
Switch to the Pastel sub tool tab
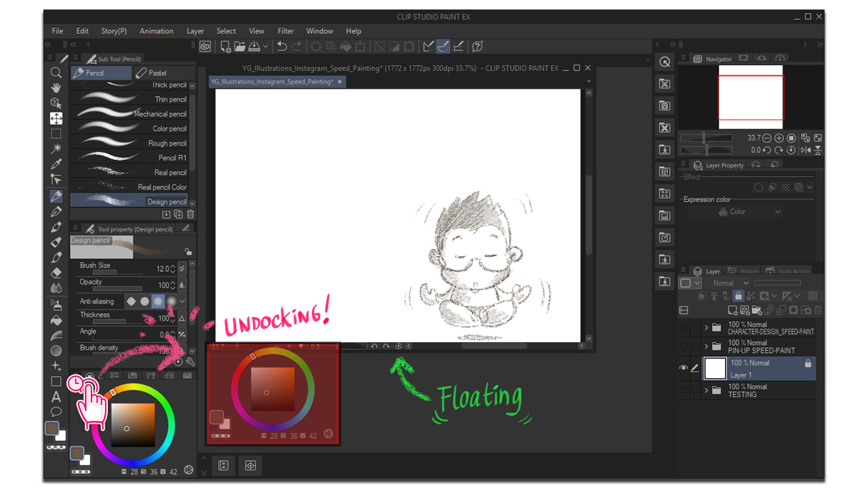point(164,73)
